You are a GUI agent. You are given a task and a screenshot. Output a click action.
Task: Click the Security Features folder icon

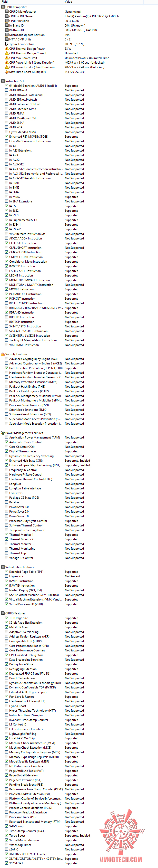point(3,354)
